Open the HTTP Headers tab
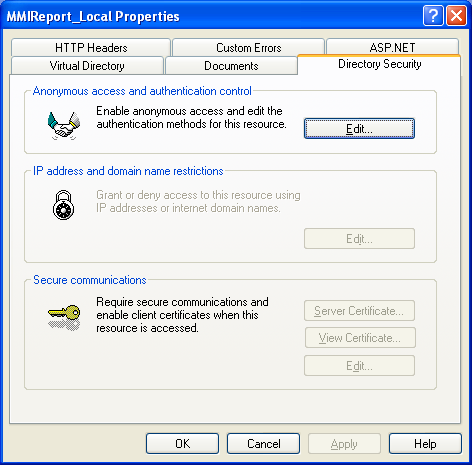 pyautogui.click(x=91, y=47)
